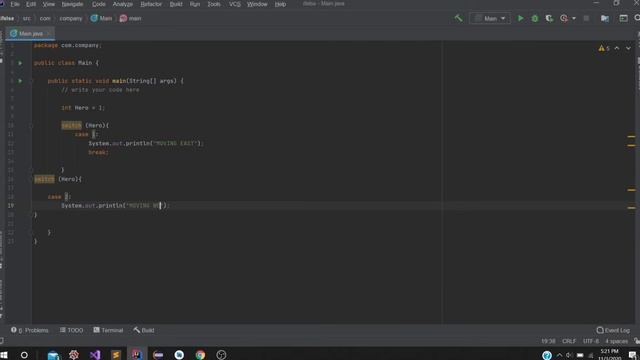Open the View menu

pos(49,4)
